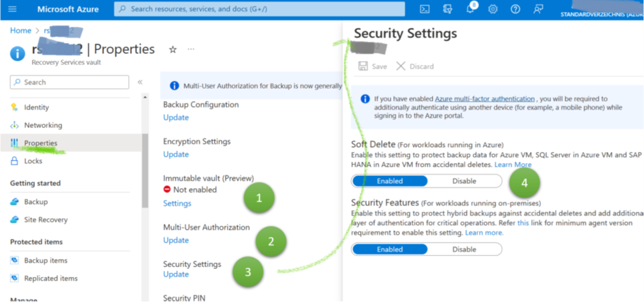This screenshot has width=644, height=302.
Task: Open Learn More link for Soft Delete
Action: point(513,165)
